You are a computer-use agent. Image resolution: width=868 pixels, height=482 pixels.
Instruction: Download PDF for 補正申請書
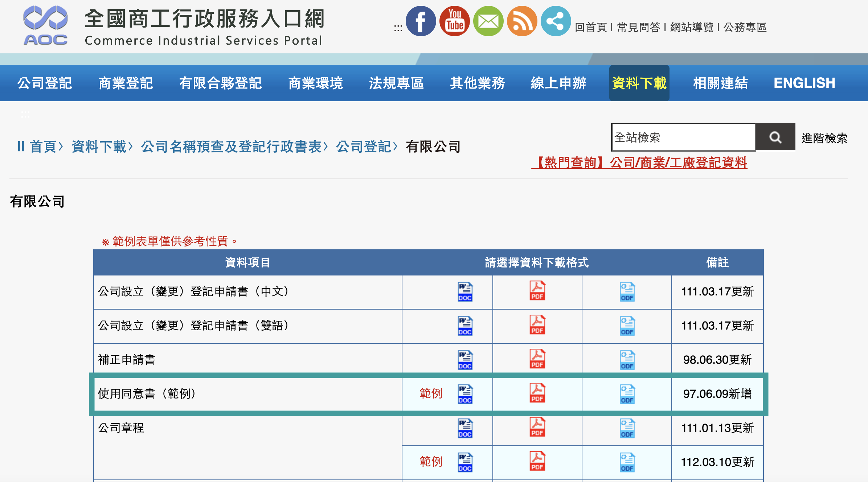[x=537, y=359]
